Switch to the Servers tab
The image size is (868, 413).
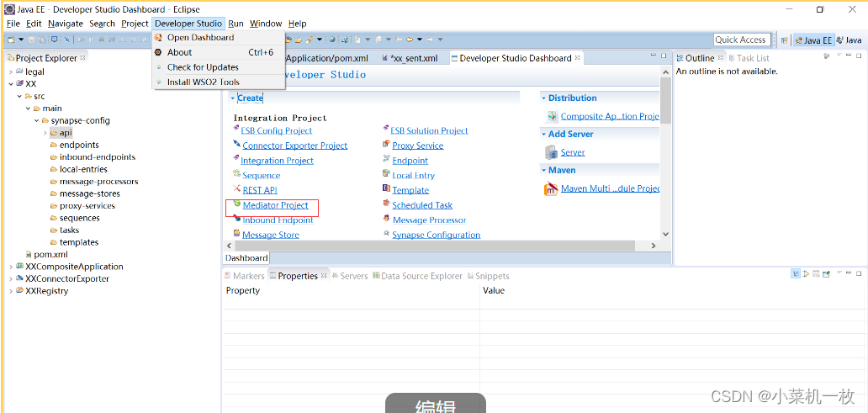pyautogui.click(x=349, y=276)
